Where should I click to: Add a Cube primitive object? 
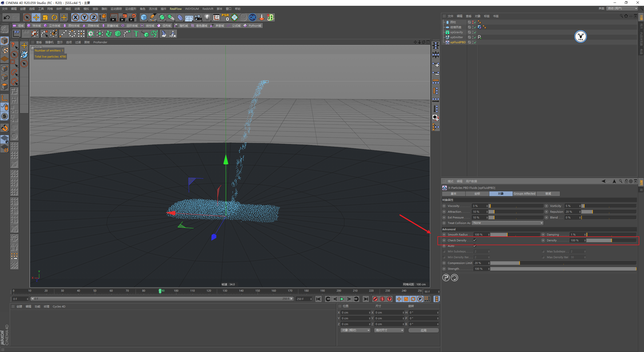pos(144,17)
